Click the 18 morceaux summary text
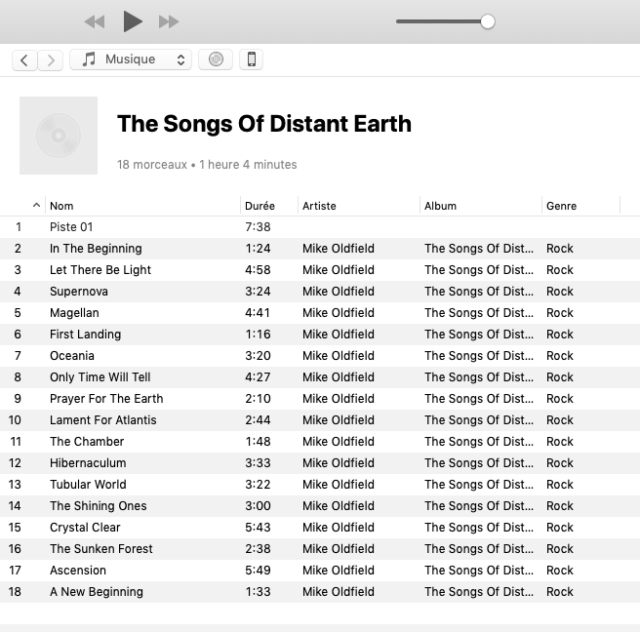 coord(207,165)
